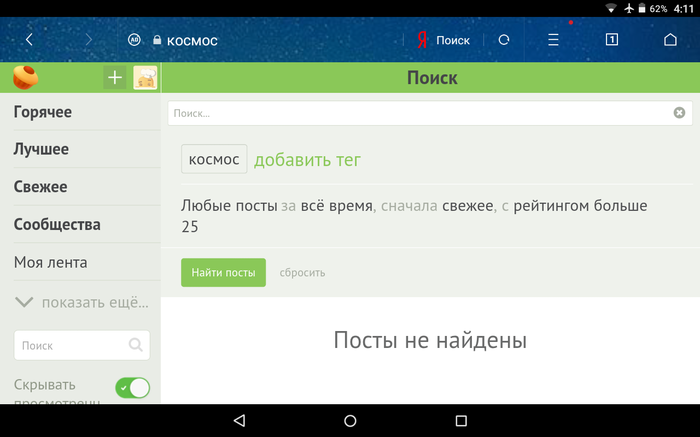Reload the page with refresh icon

[x=504, y=40]
